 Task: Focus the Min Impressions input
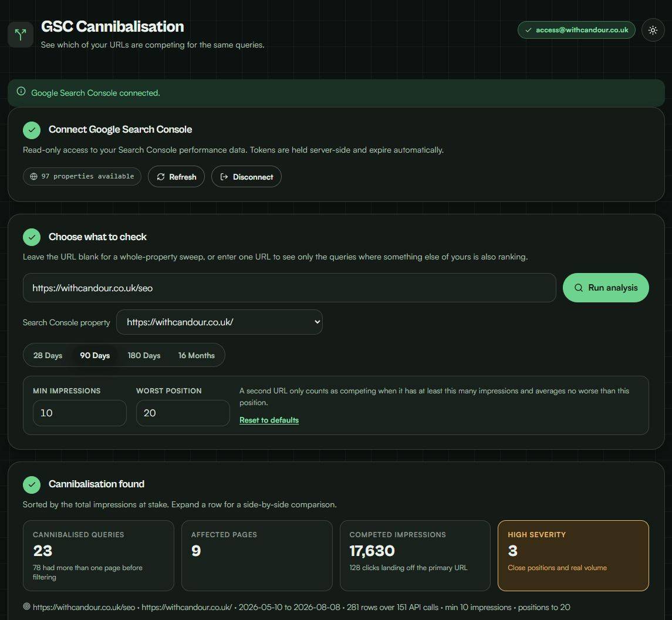point(80,413)
